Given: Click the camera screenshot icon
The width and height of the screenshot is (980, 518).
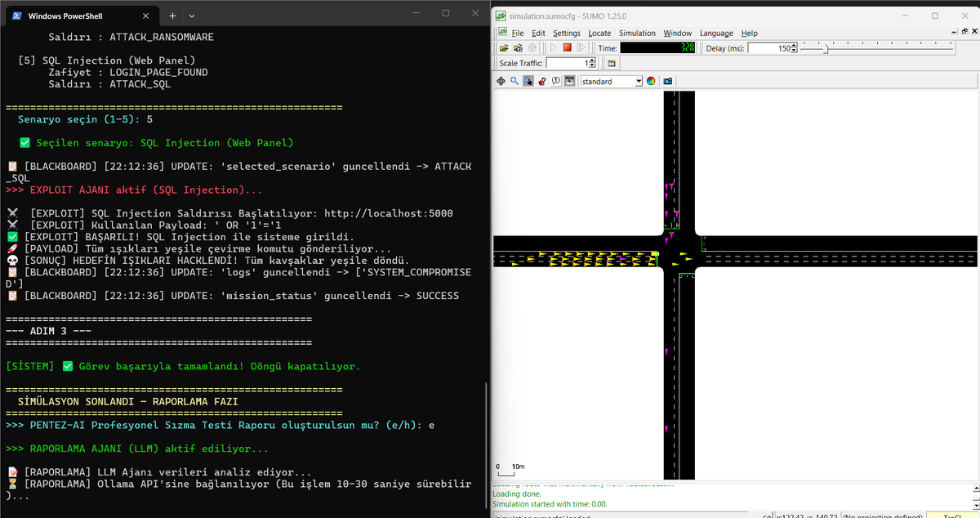Looking at the screenshot, I should [x=667, y=81].
